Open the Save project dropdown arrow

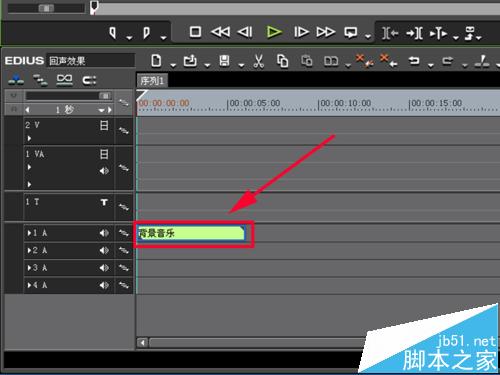pos(241,65)
